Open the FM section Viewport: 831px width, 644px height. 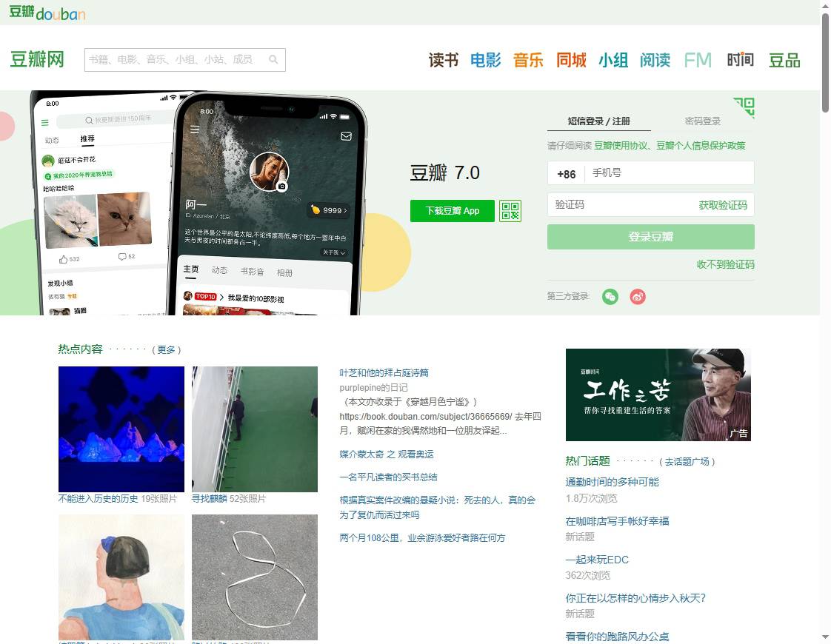(698, 60)
